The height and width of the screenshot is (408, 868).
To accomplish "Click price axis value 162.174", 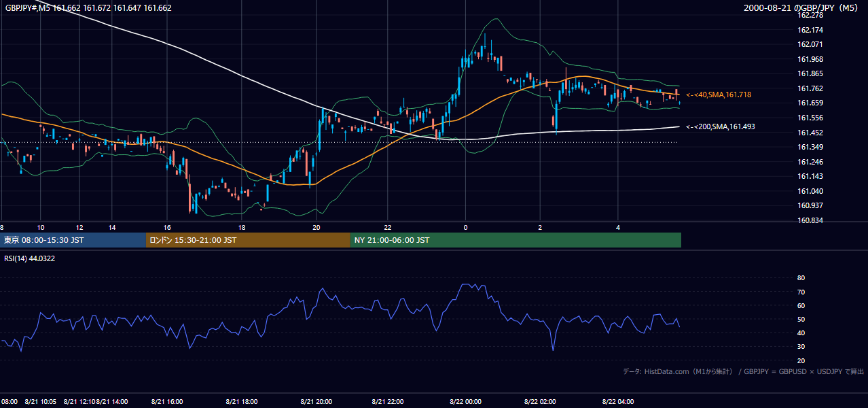I will click(x=810, y=30).
